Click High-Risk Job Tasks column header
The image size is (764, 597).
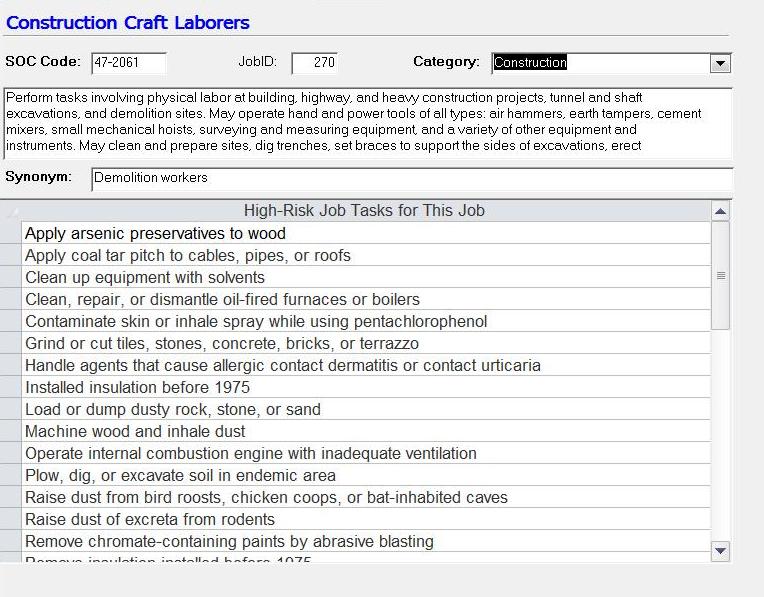(x=365, y=211)
